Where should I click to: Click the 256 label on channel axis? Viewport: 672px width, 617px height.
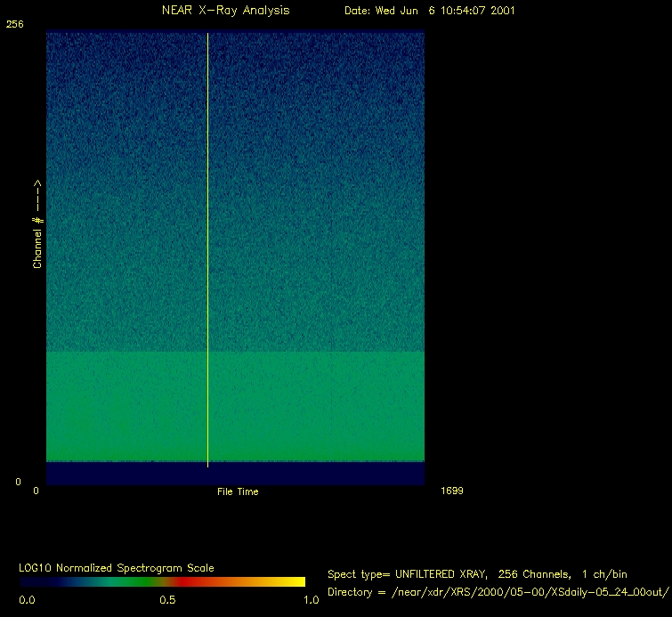[x=14, y=25]
